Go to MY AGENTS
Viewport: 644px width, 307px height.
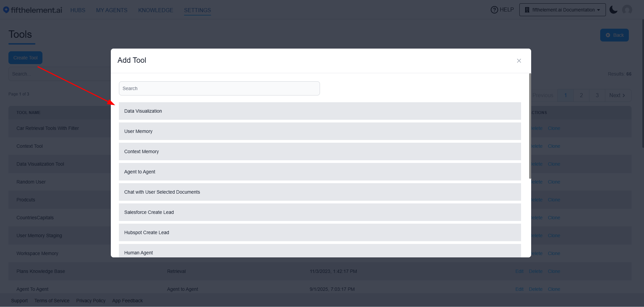pyautogui.click(x=112, y=10)
